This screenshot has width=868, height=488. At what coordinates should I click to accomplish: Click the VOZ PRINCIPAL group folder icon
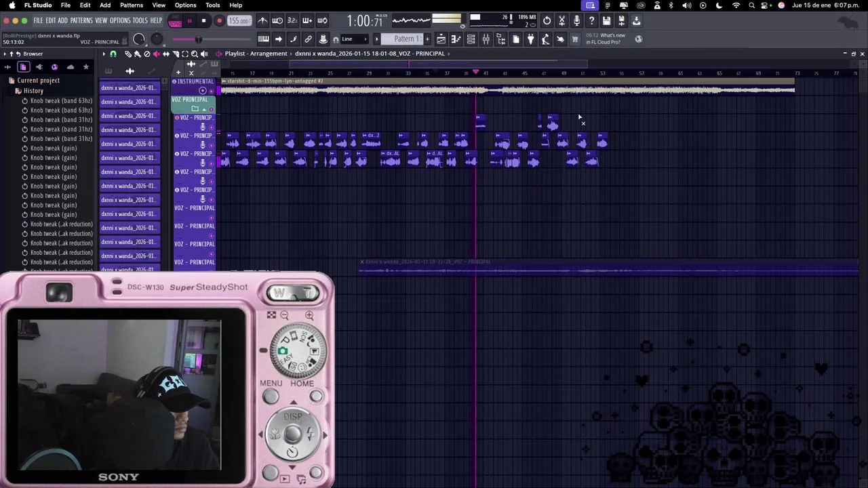click(x=195, y=109)
